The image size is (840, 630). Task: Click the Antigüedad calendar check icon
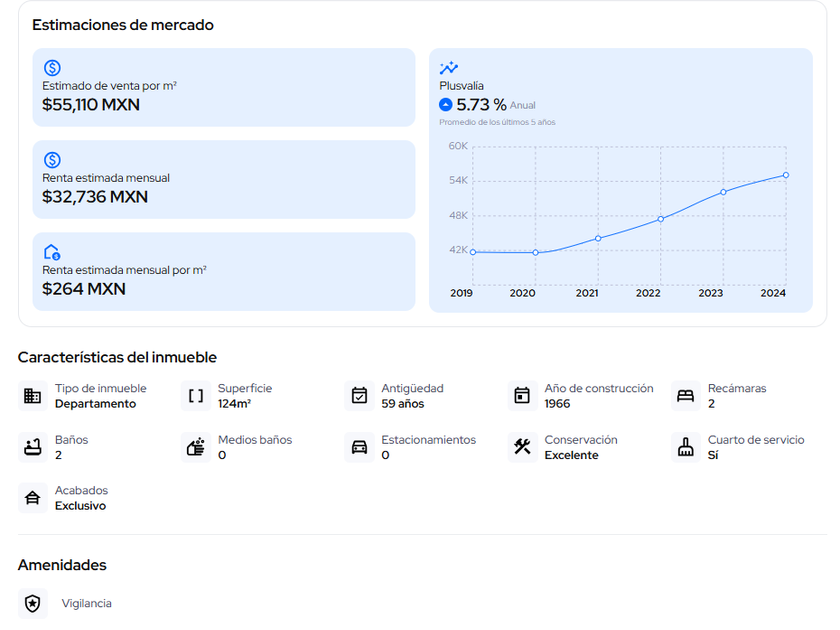[359, 396]
